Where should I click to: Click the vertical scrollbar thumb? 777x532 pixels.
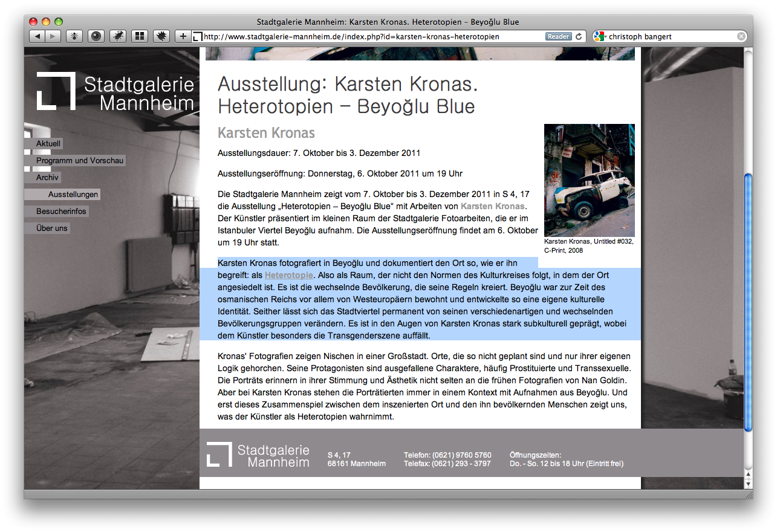748,302
